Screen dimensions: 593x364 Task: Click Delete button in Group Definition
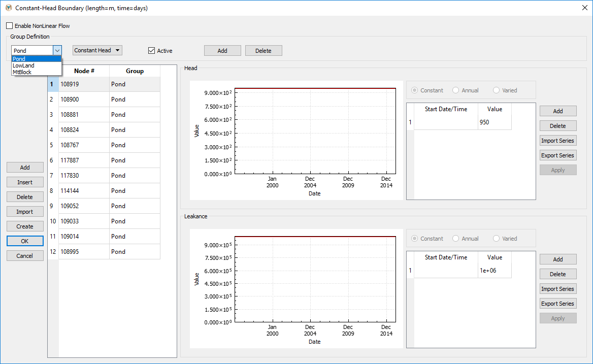[x=263, y=51]
